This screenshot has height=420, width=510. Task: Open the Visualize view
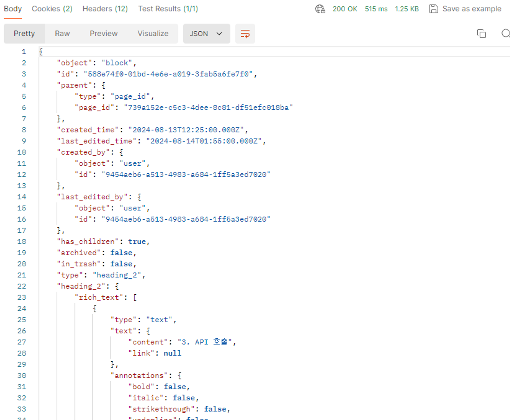(x=153, y=34)
